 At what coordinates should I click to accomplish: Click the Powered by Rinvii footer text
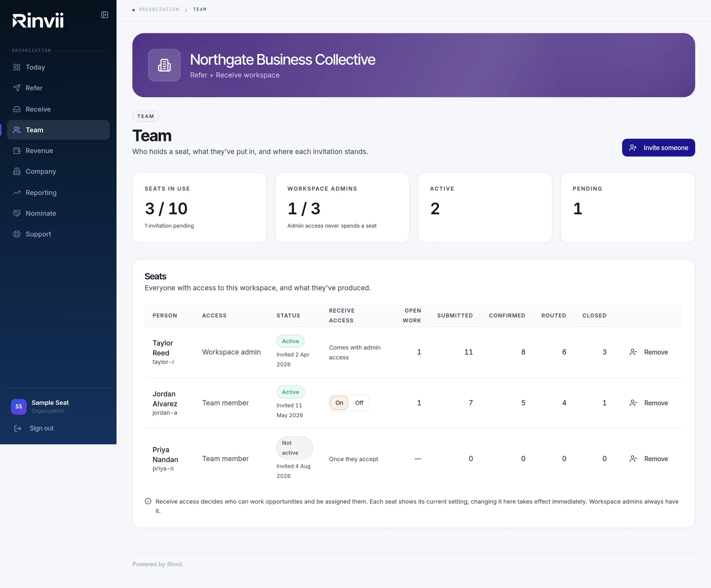pyautogui.click(x=158, y=564)
